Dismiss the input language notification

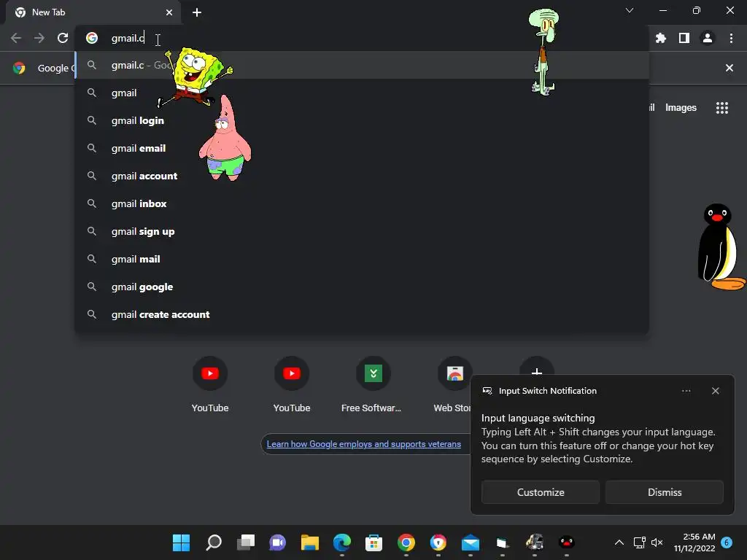pos(664,492)
